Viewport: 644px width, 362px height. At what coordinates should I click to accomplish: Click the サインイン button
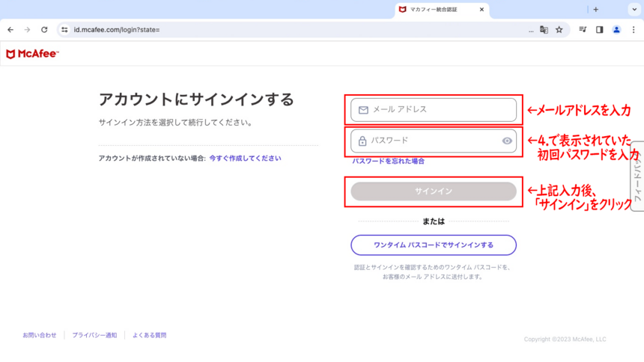click(434, 191)
